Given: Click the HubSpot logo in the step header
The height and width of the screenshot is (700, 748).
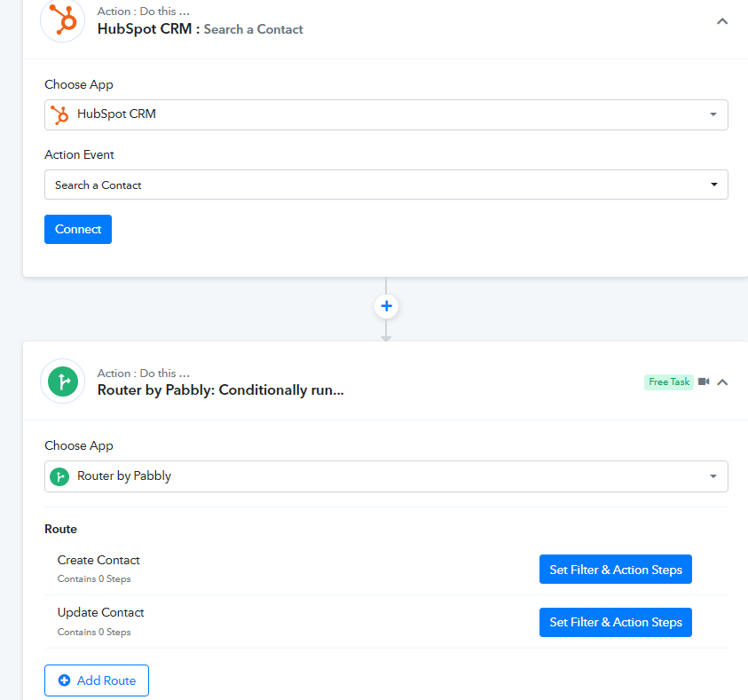Looking at the screenshot, I should pyautogui.click(x=62, y=20).
